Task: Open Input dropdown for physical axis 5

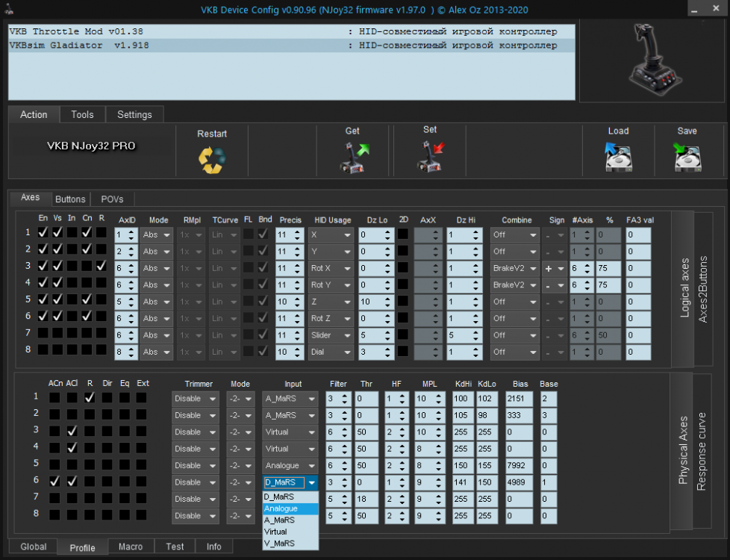Action: point(290,466)
